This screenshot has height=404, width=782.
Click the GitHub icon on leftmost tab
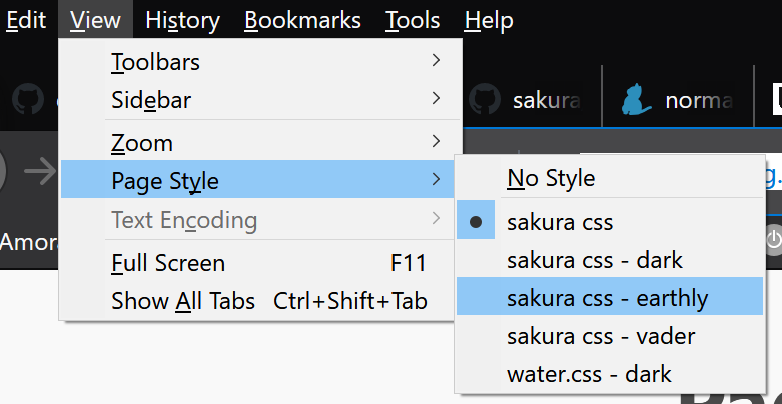click(x=27, y=99)
